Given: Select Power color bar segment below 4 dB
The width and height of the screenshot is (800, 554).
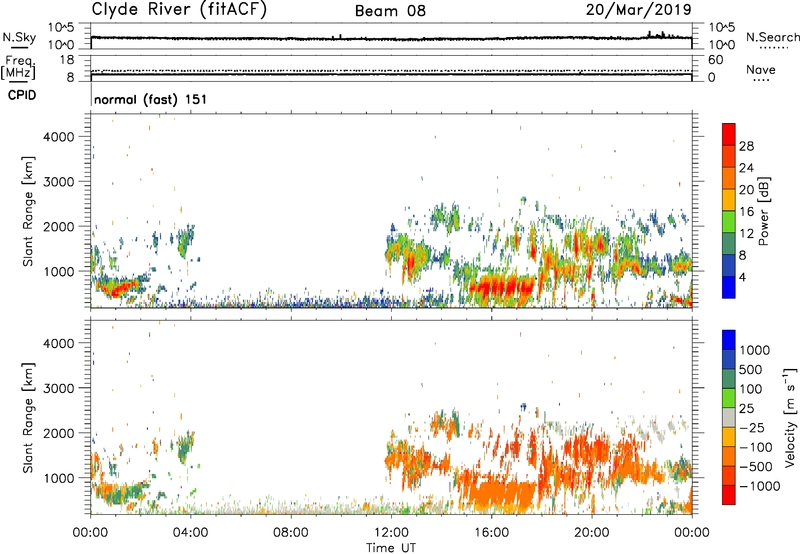Looking at the screenshot, I should (x=729, y=287).
